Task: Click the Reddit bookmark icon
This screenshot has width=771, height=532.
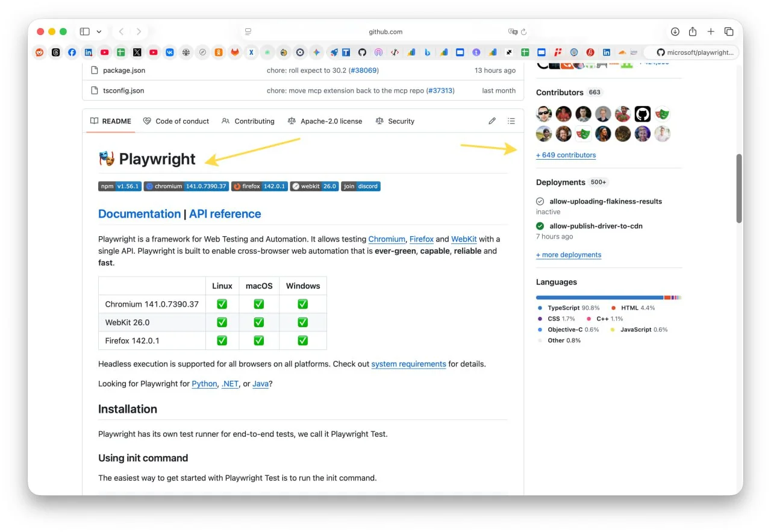Action: (x=40, y=52)
